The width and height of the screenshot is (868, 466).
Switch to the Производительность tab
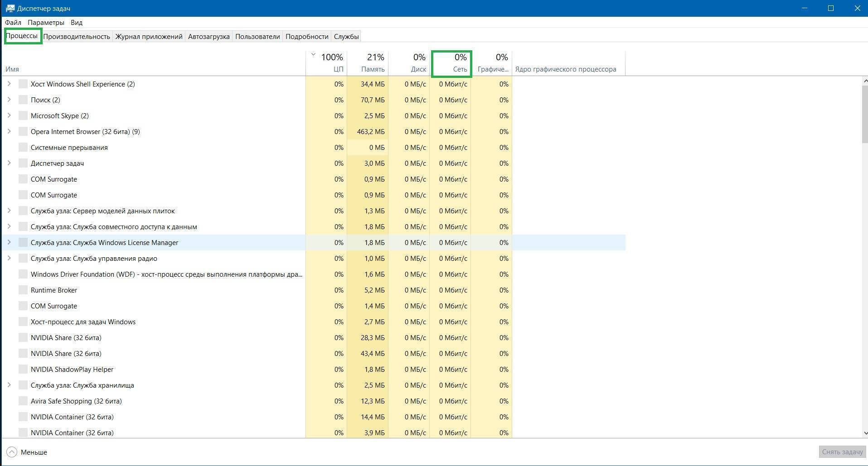(77, 37)
